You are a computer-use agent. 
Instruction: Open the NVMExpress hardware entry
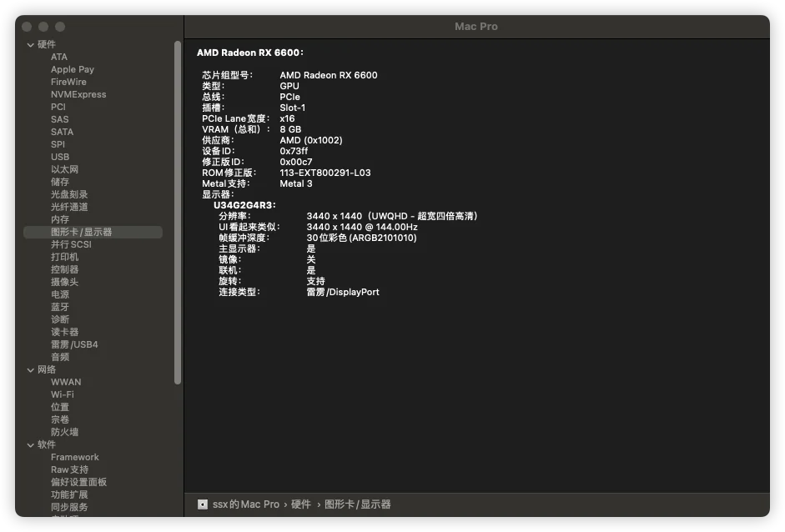[78, 94]
